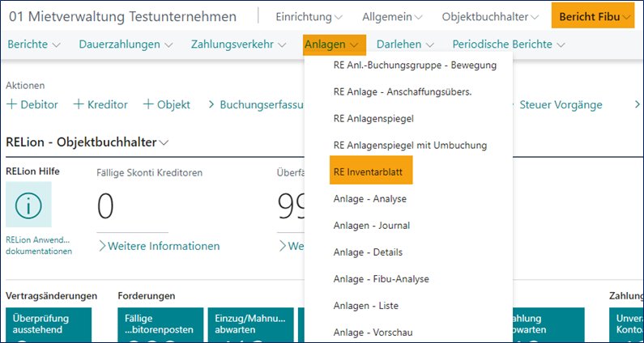Open the Buchungserfassung action

pos(255,104)
